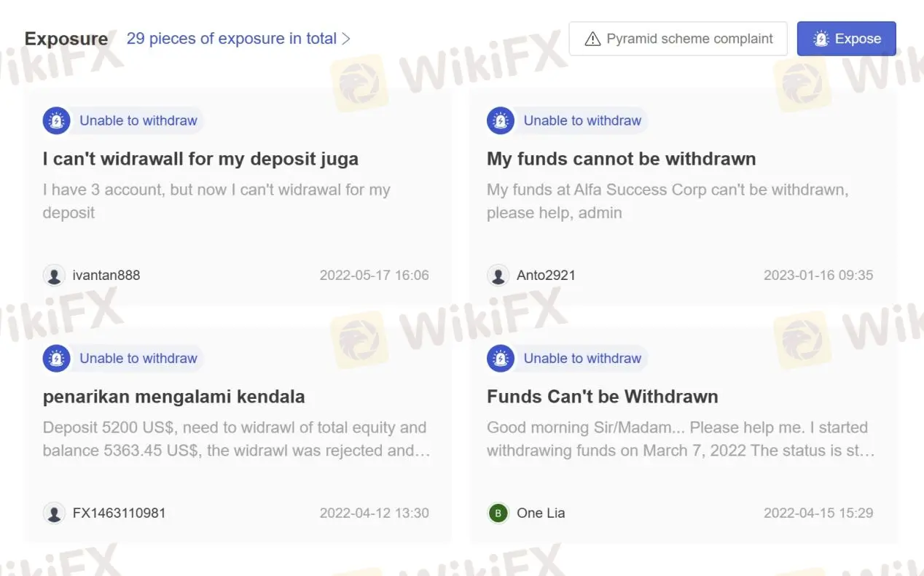Viewport: 924px width, 576px height.
Task: Click the blue Expose button
Action: click(846, 39)
